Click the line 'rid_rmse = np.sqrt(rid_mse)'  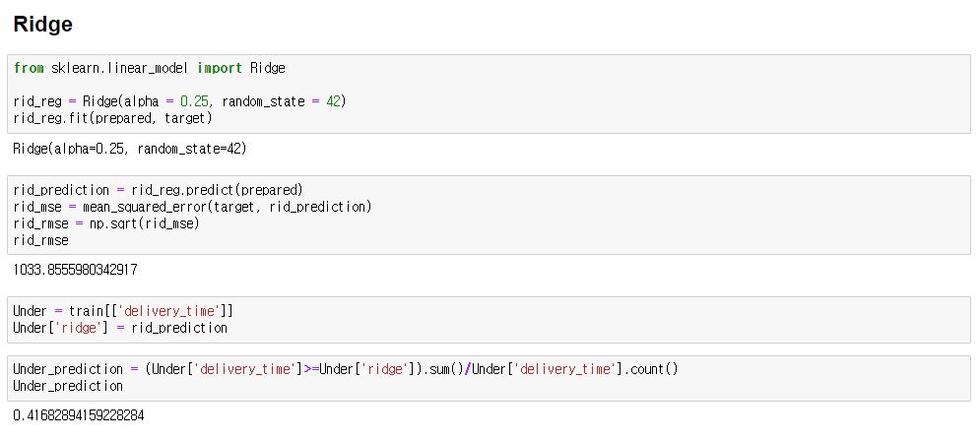(x=106, y=223)
